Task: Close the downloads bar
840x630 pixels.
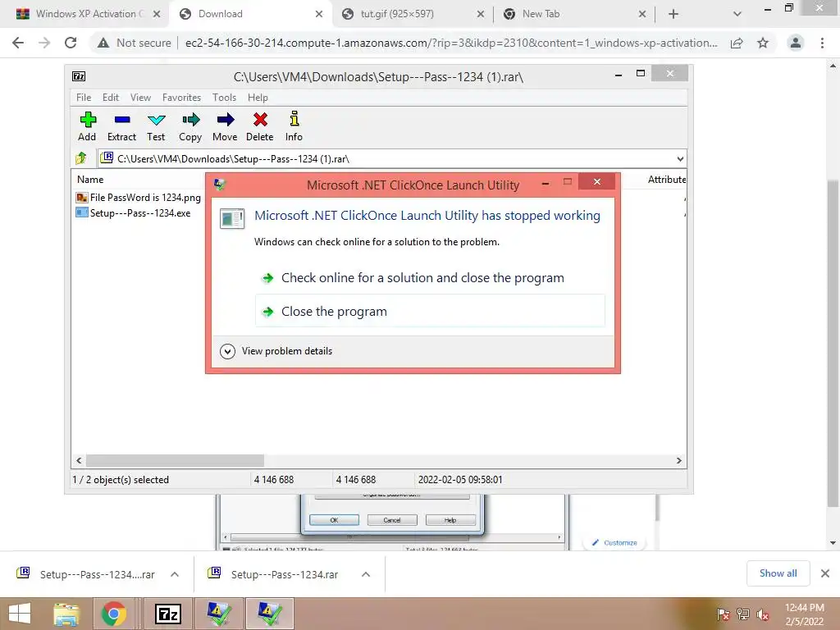Action: pyautogui.click(x=825, y=573)
